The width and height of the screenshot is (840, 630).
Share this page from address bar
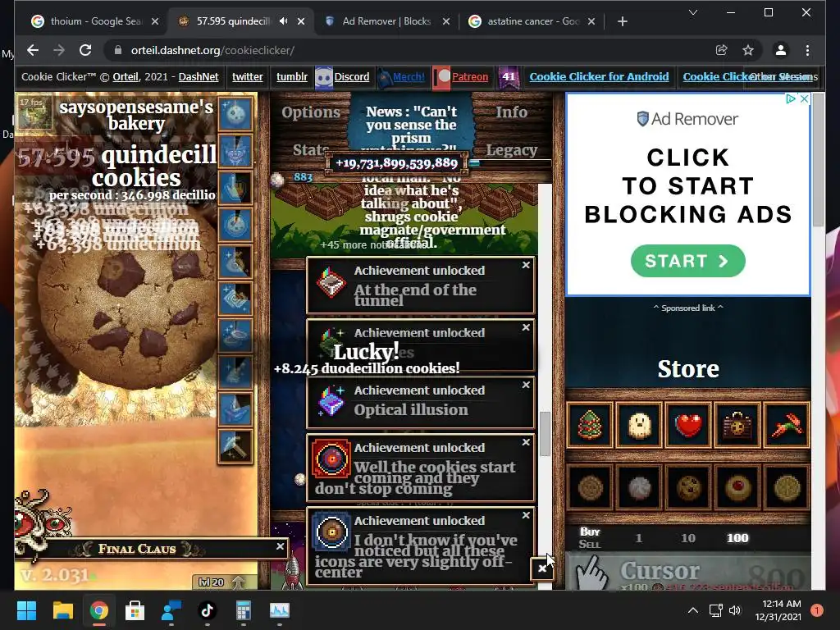pos(721,50)
